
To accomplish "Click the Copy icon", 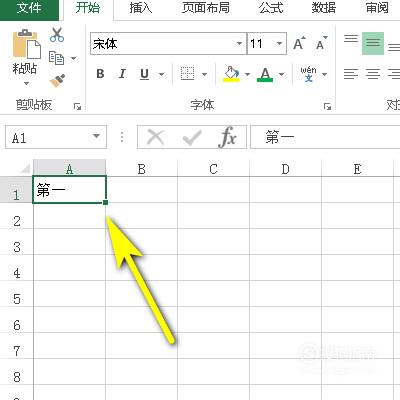I will 56,58.
